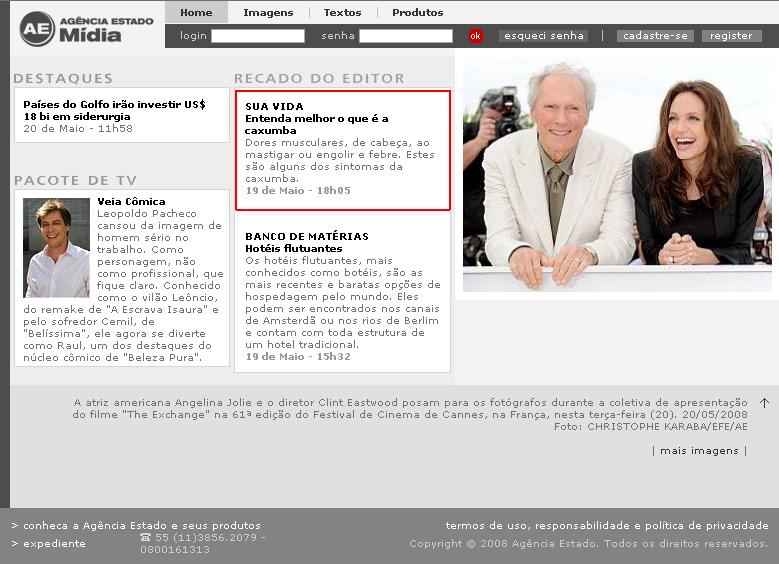Open headline about Países do Golfo siderurgia

click(x=114, y=110)
